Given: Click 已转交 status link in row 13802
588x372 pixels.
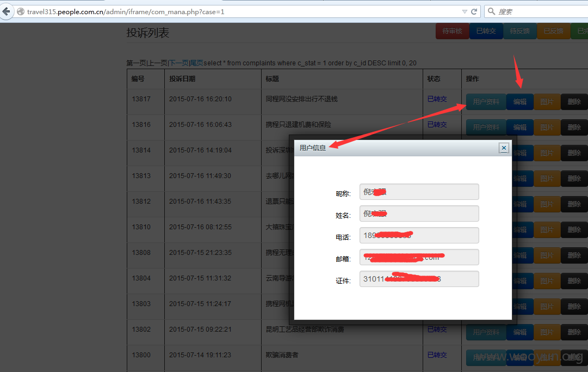Looking at the screenshot, I should click(x=437, y=329).
